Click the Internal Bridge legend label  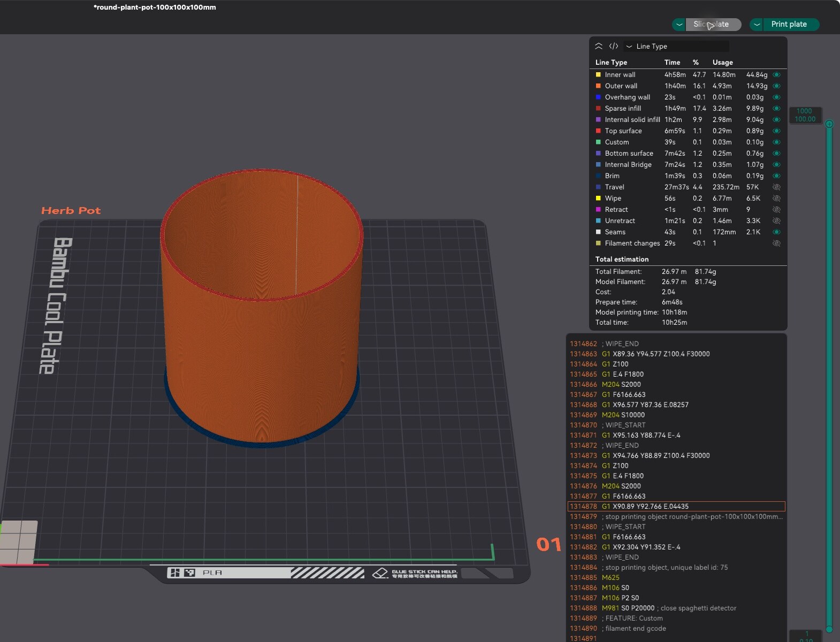628,165
